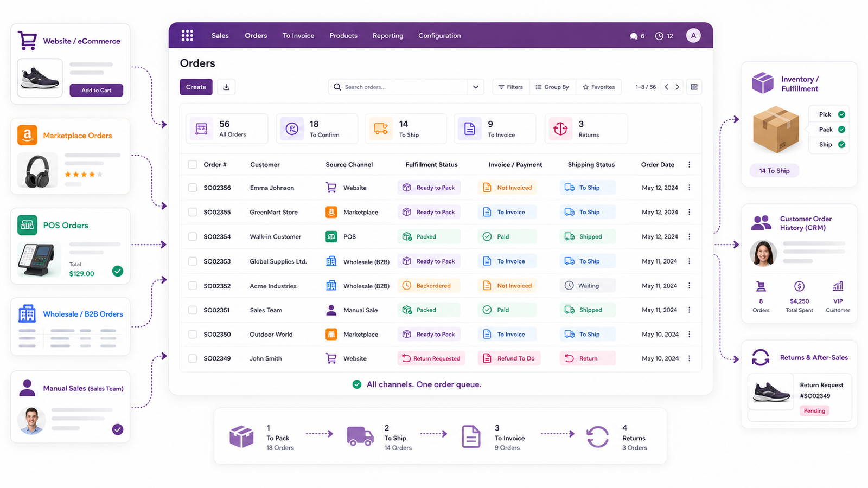Open the Sales menu
Image resolution: width=868 pixels, height=488 pixels.
220,36
